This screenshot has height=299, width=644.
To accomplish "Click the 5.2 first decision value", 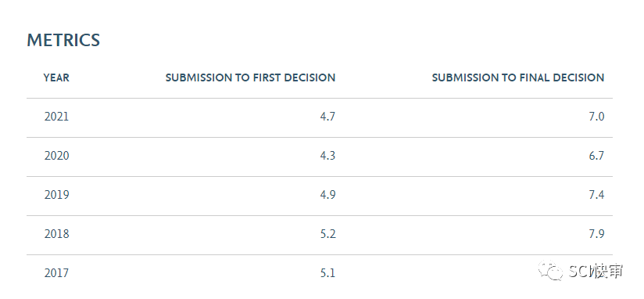I will click(x=327, y=233).
